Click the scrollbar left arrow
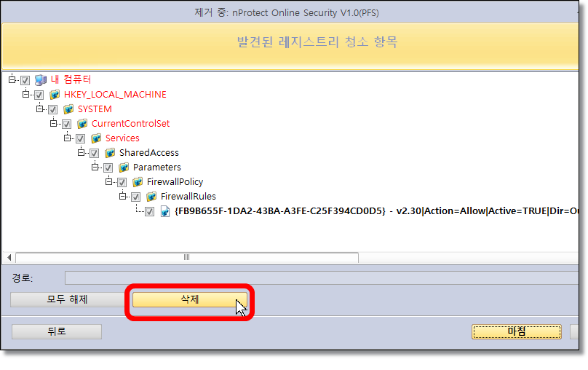The height and width of the screenshot is (370, 588). tap(9, 257)
